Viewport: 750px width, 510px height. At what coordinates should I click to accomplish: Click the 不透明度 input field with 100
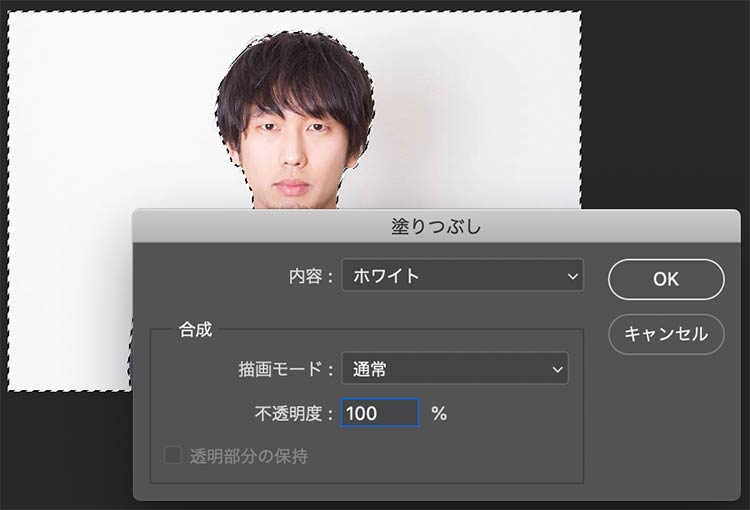(x=380, y=413)
